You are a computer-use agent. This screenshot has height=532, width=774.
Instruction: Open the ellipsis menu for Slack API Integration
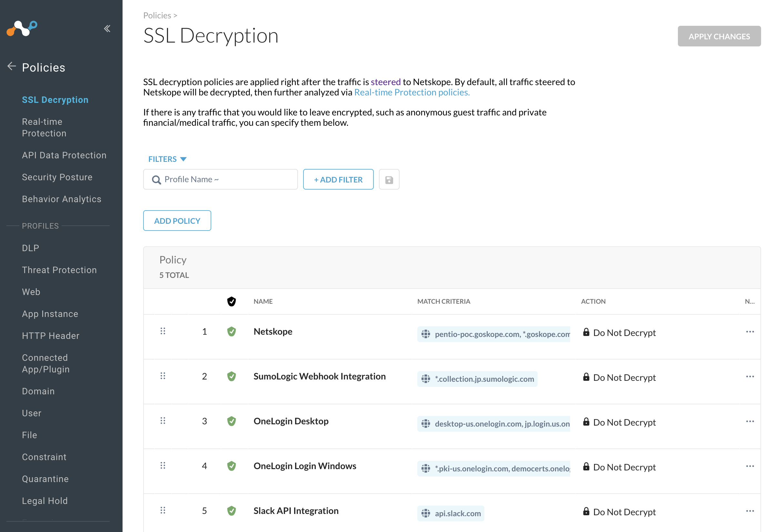[750, 511]
